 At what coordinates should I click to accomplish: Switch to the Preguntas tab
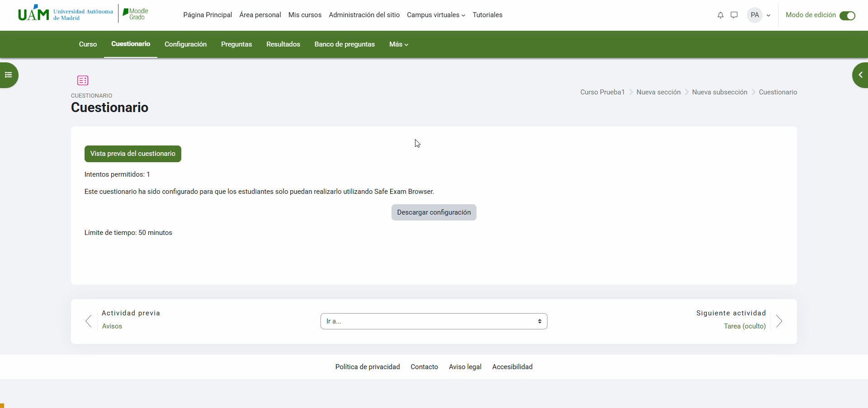[x=236, y=44]
